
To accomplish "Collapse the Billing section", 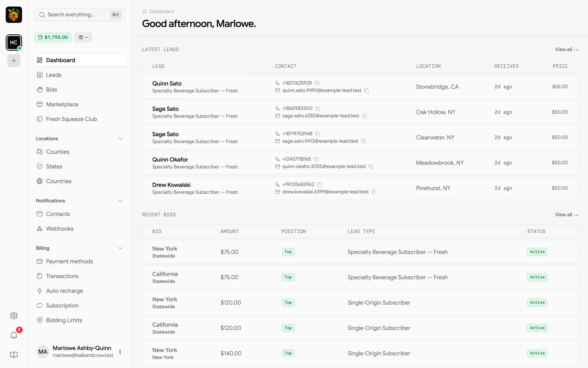I will coord(120,248).
